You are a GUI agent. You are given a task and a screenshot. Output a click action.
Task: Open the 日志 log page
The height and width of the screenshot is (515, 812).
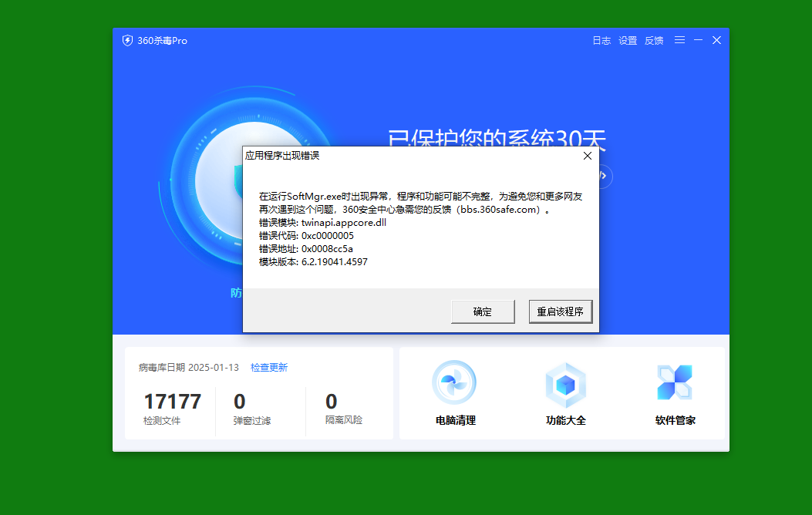(601, 40)
